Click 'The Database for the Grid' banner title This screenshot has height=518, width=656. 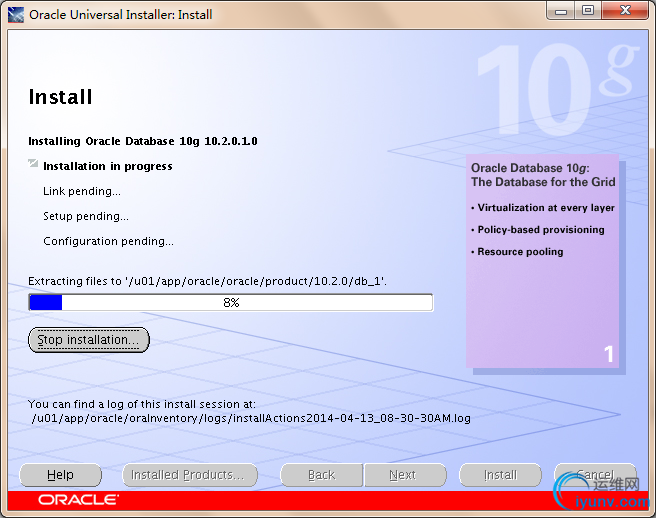(x=543, y=182)
